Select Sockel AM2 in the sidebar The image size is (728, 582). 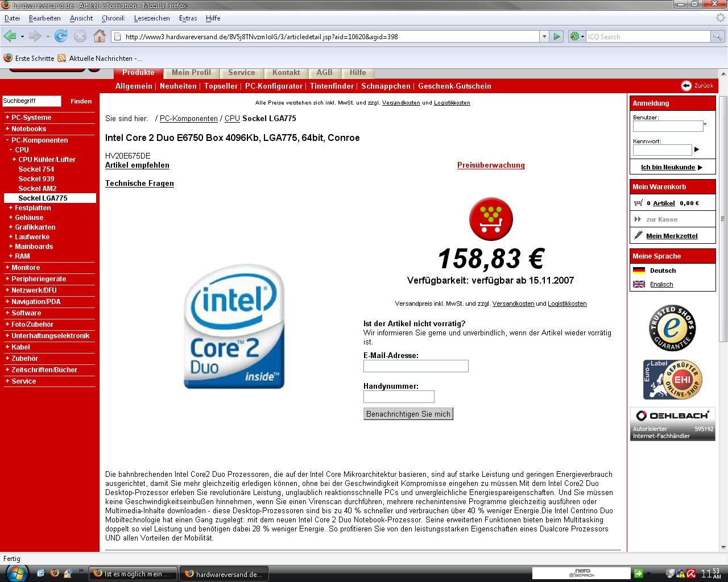(37, 189)
